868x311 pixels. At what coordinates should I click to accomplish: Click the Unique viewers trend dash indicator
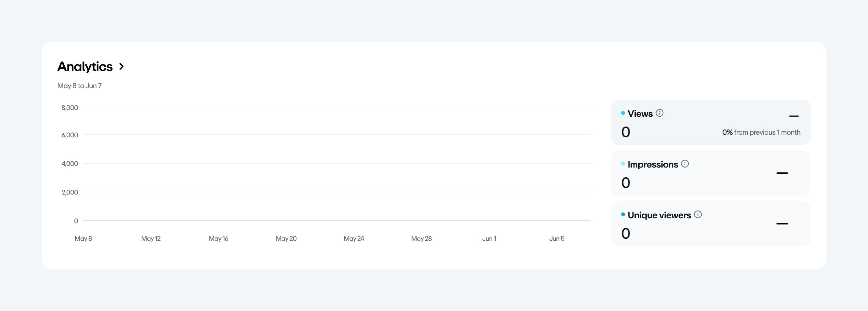[x=782, y=223]
